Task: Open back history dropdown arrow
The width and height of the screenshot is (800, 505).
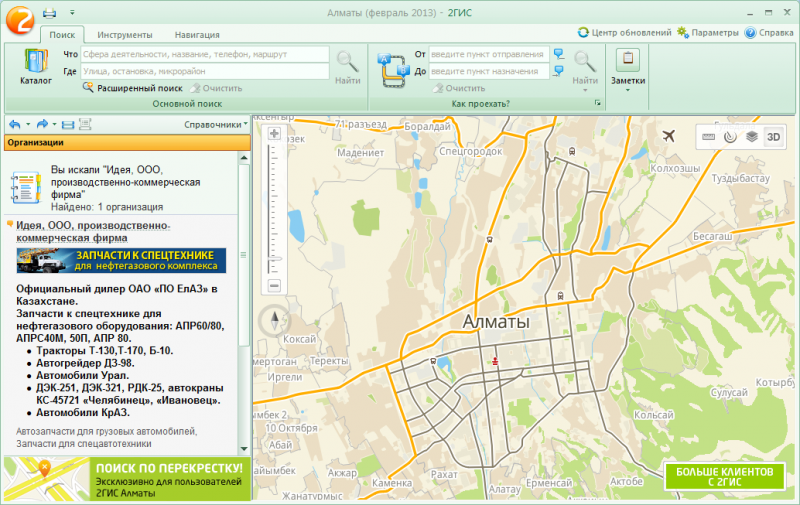Action: click(28, 124)
